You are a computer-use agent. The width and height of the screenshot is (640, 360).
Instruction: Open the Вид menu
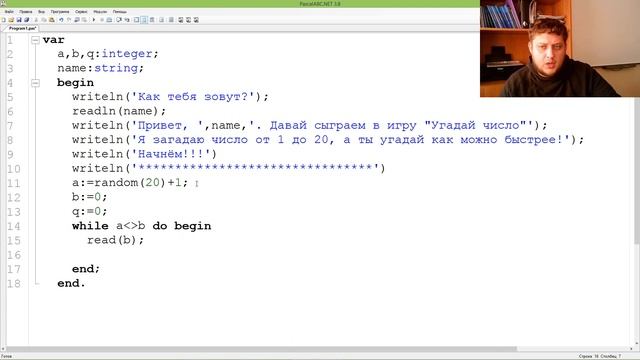[41, 12]
